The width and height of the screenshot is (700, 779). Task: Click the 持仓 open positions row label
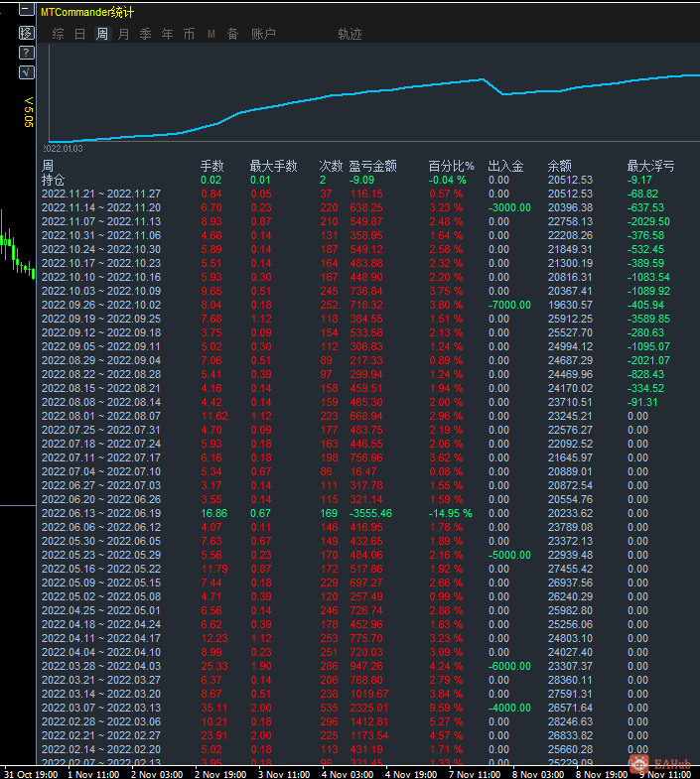pos(54,180)
